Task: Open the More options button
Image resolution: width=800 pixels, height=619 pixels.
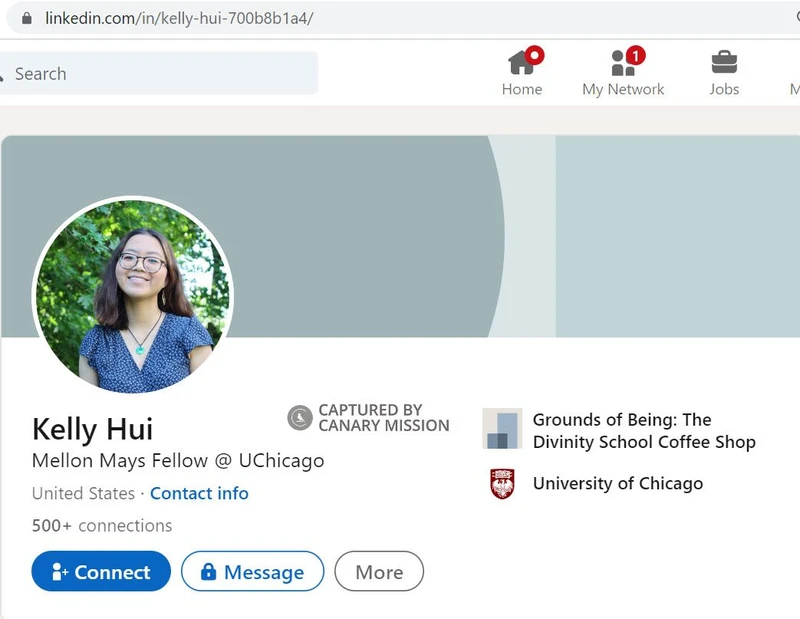Action: click(379, 571)
